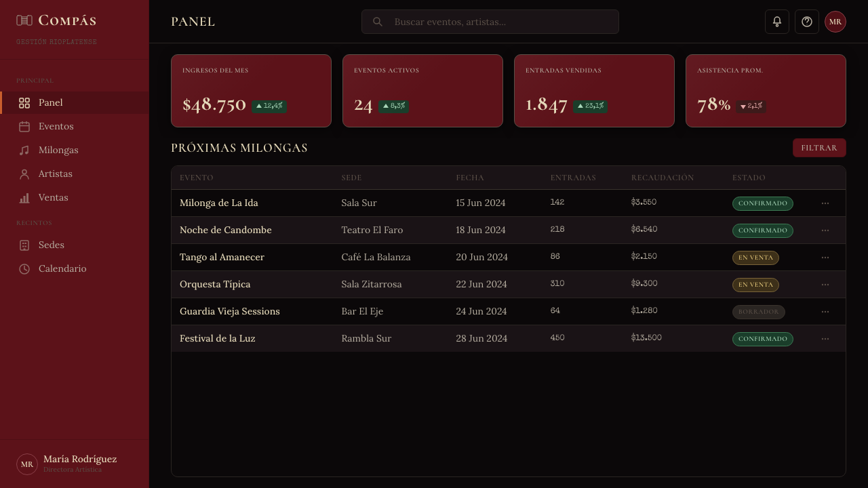Click En Venta badge for Tango al Amanecer
The image size is (868, 488).
tap(755, 258)
